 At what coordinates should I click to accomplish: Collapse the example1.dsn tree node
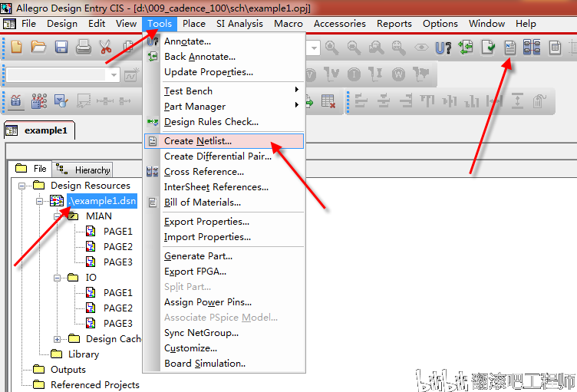pos(39,201)
